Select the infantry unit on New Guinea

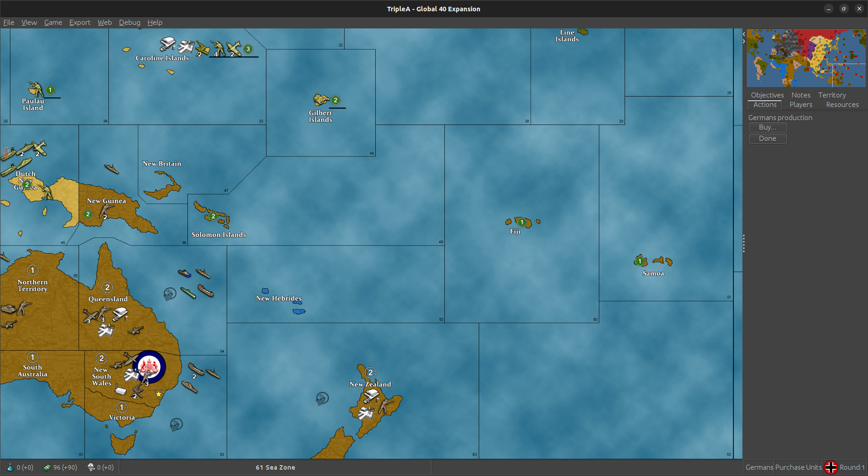tap(106, 211)
